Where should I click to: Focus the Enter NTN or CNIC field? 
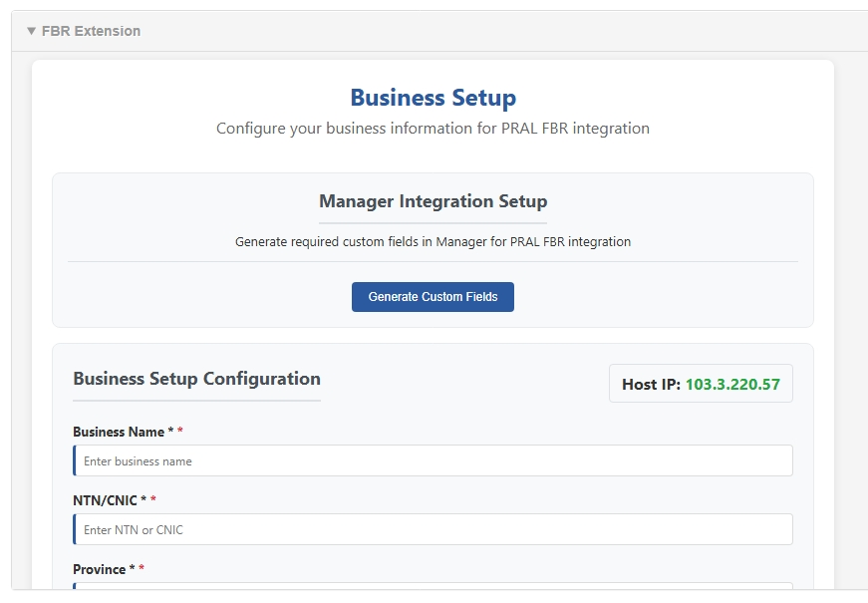[x=433, y=529]
